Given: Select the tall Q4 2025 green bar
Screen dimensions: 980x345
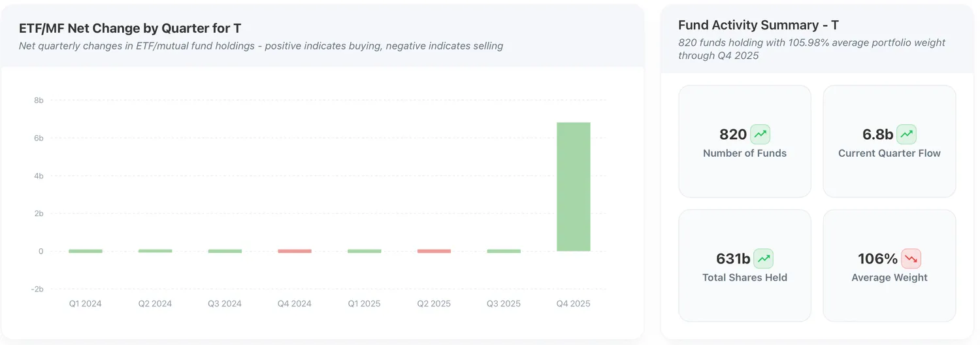Looking at the screenshot, I should click(x=573, y=187).
